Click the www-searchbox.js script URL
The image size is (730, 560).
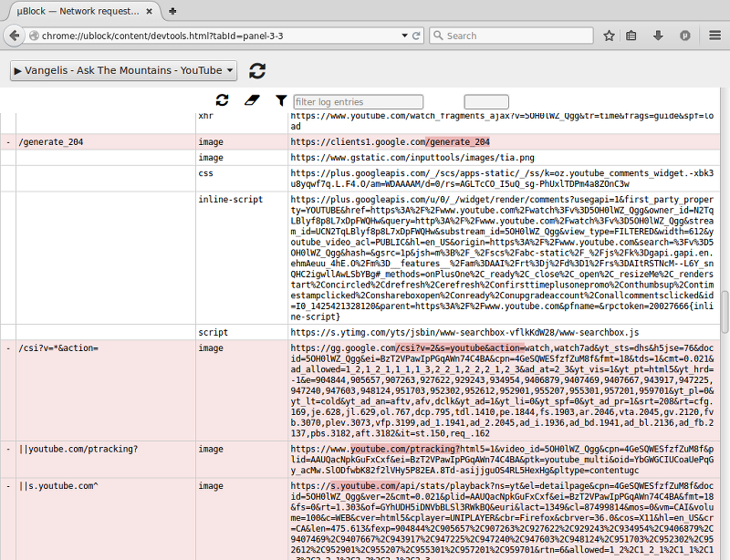pos(464,332)
